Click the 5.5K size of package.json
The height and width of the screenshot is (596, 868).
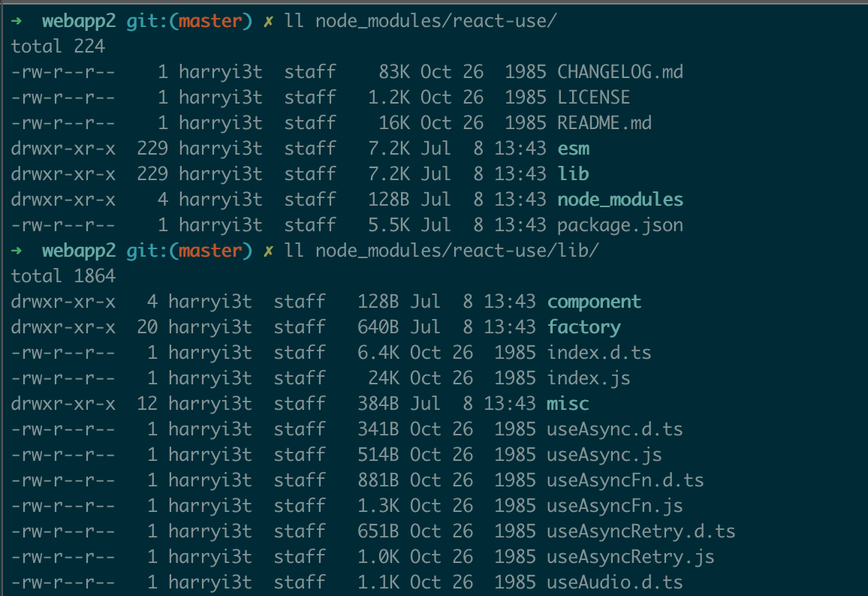click(x=389, y=224)
